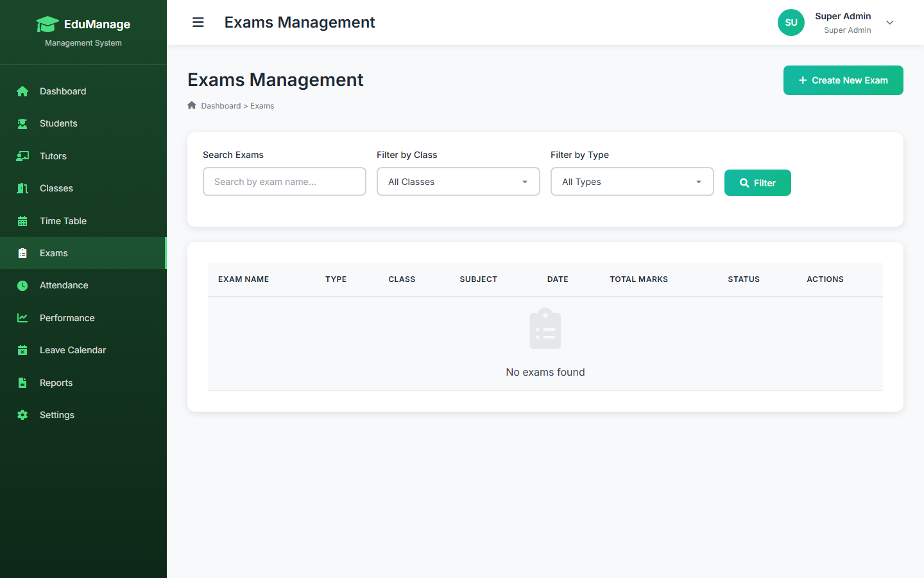Click the Reports document icon
The height and width of the screenshot is (578, 924).
coord(22,383)
